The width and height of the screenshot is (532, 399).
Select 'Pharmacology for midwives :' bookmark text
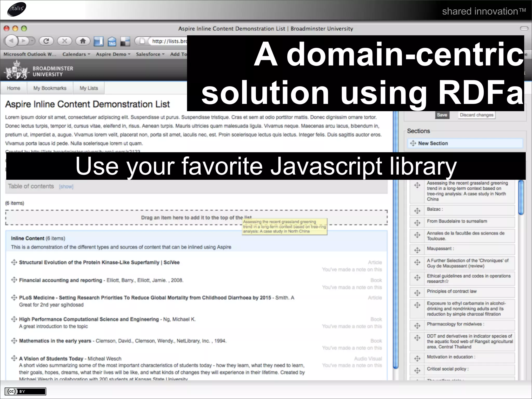click(x=455, y=324)
